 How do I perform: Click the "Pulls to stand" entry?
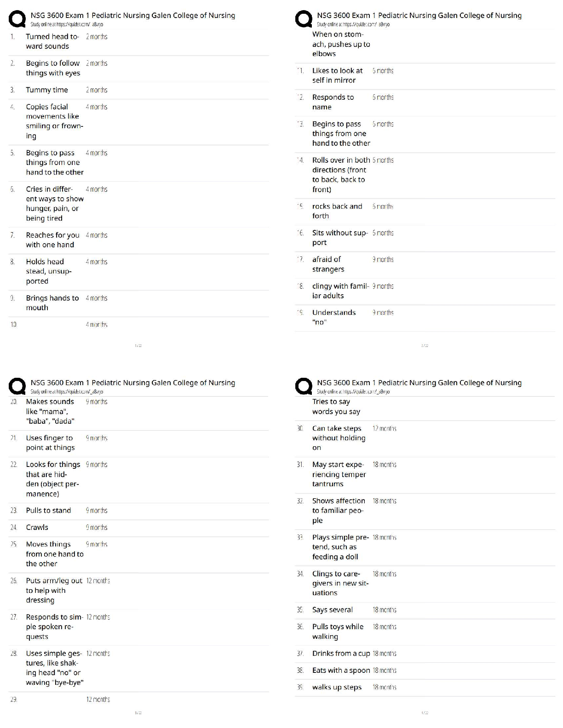pos(48,511)
